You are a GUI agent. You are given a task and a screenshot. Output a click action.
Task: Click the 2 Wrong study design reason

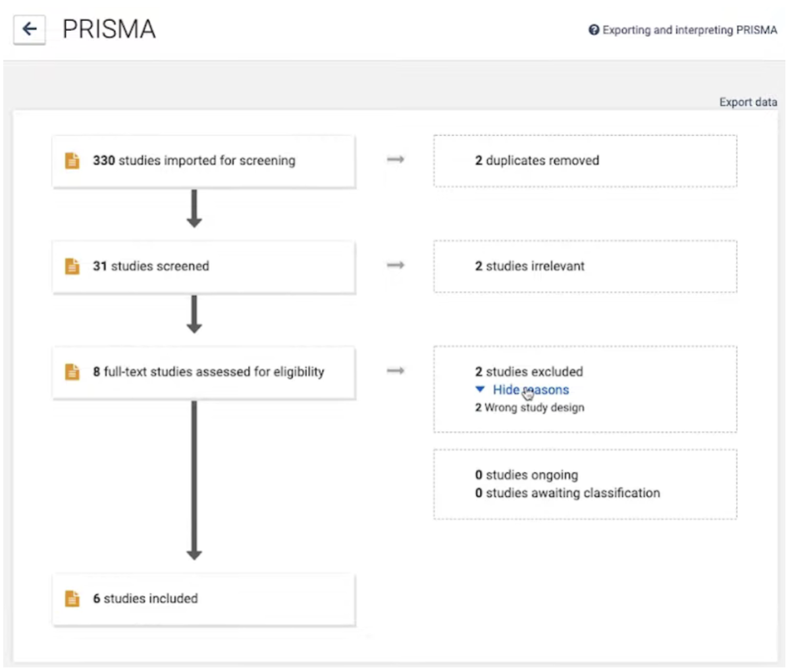point(530,408)
